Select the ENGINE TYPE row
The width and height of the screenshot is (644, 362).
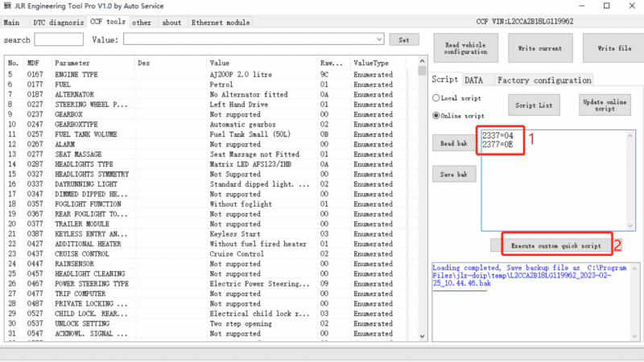pos(205,75)
